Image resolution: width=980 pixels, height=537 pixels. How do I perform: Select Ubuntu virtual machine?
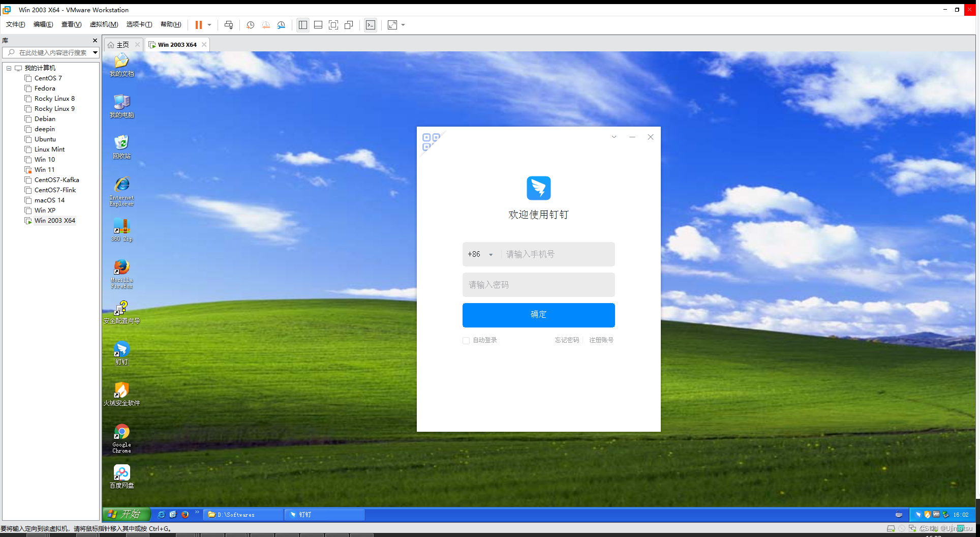point(45,139)
